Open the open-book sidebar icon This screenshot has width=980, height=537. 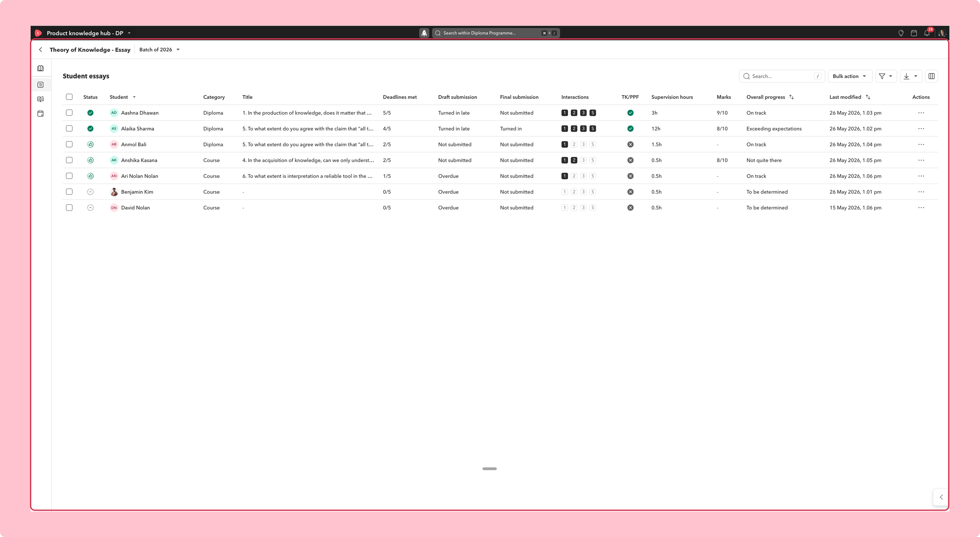(x=41, y=99)
